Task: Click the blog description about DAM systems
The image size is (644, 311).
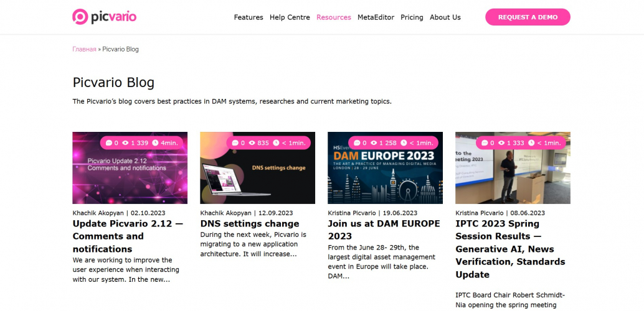Action: [232, 101]
